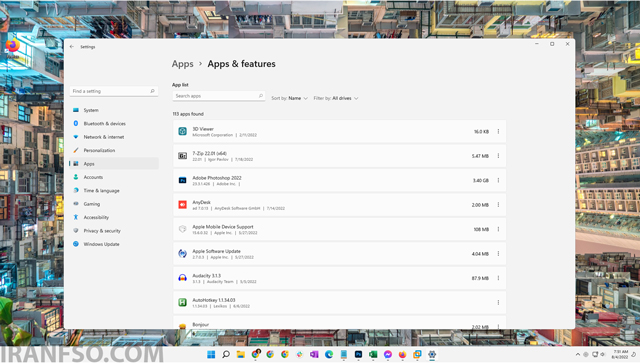This screenshot has width=640, height=363.
Task: Open the Sort by Name dropdown
Action: tap(289, 98)
